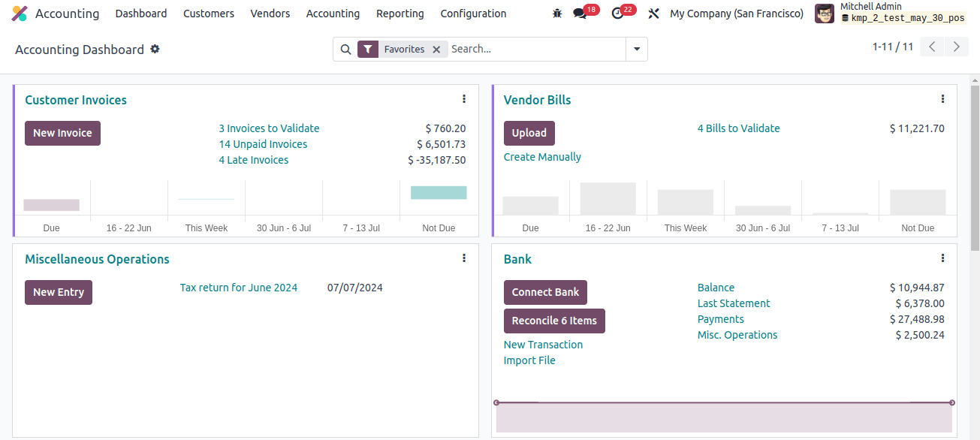Open Bank card kebab menu
Image resolution: width=980 pixels, height=440 pixels.
(x=942, y=258)
